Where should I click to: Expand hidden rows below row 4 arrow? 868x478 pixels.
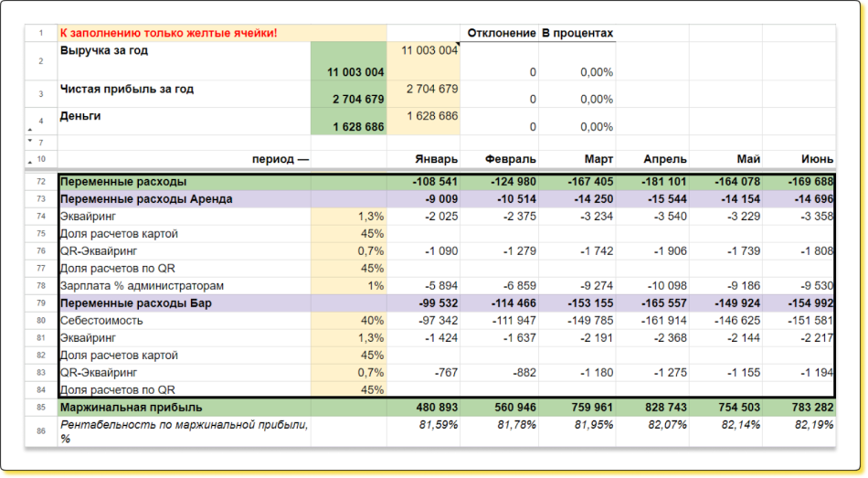coord(28,131)
